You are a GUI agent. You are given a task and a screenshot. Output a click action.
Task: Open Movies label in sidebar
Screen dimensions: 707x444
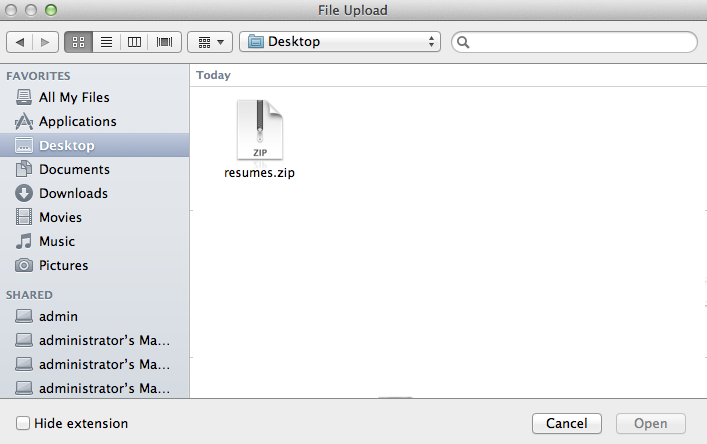pyautogui.click(x=60, y=217)
